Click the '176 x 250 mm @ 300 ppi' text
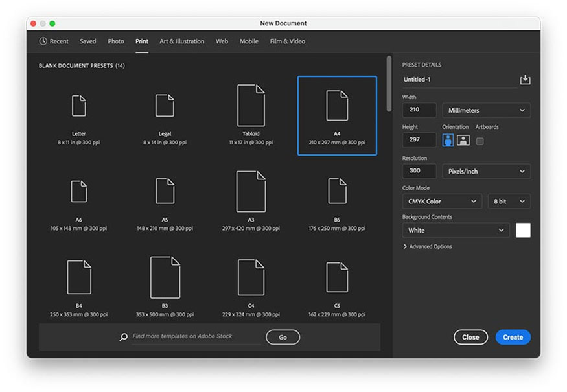Screen dimensions: 567x392 [337, 229]
